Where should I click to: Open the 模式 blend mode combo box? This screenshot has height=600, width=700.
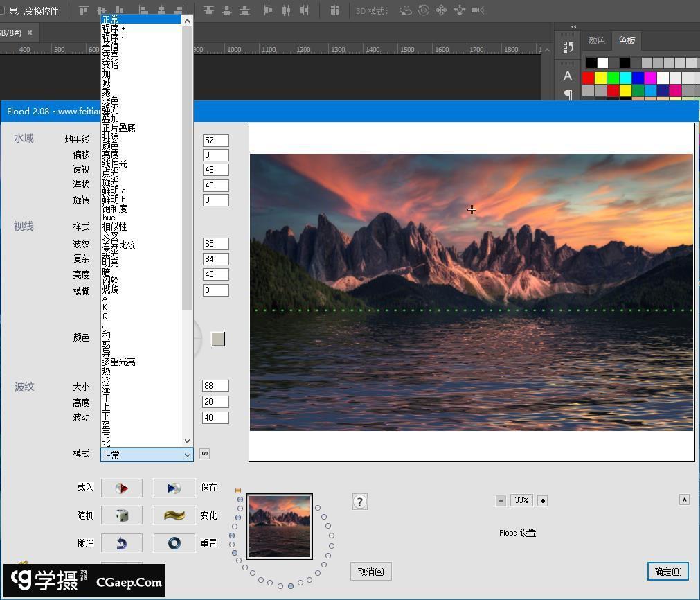pyautogui.click(x=147, y=455)
